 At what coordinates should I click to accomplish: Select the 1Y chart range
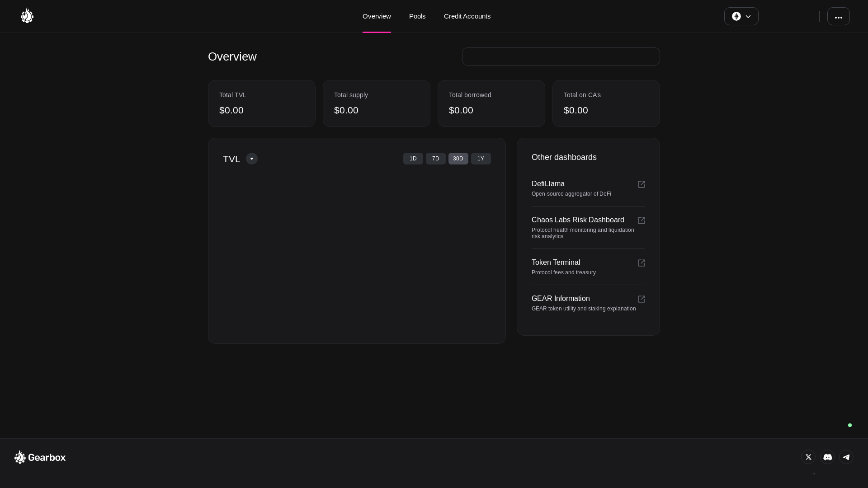(x=481, y=159)
